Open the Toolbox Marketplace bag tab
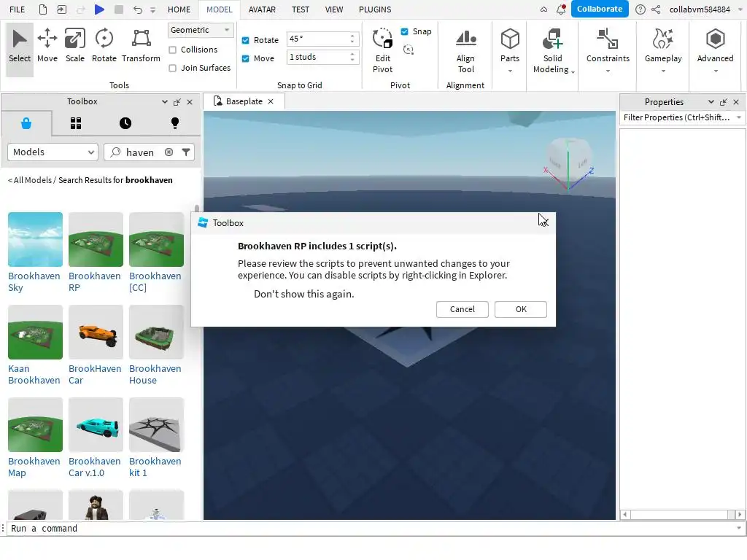The width and height of the screenshot is (747, 560). 26,123
